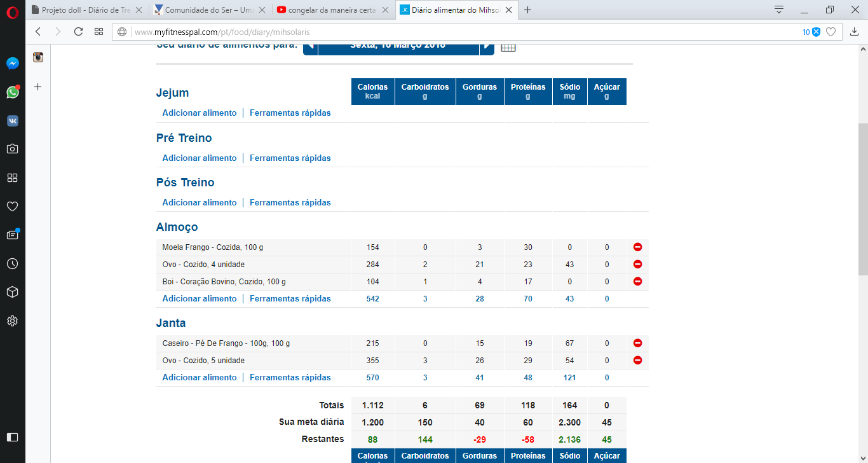Toggle the sidebar panel at bottom left
Image resolution: width=868 pixels, height=463 pixels.
12,437
